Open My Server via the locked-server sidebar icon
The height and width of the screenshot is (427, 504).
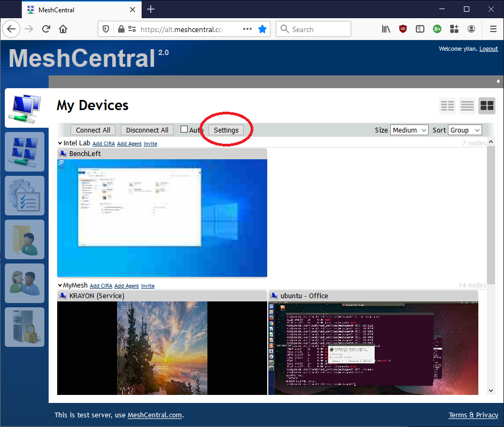point(25,327)
